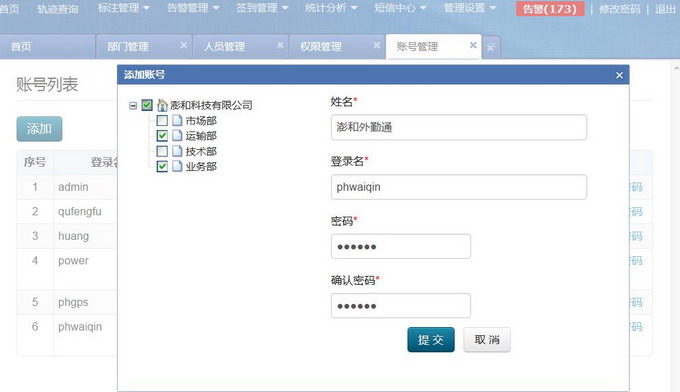Click the phwaiqin cell in account table
Screen dimensions: 680x392
click(x=80, y=327)
